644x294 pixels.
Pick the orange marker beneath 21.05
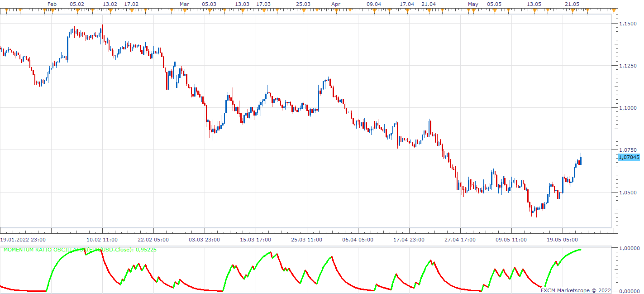click(x=572, y=11)
